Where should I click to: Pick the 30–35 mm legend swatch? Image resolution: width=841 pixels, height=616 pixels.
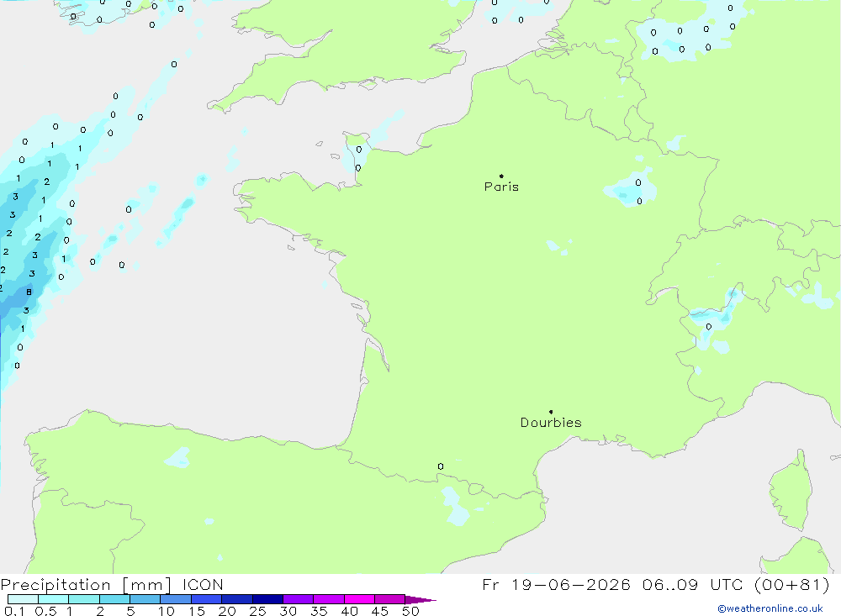[x=299, y=599]
